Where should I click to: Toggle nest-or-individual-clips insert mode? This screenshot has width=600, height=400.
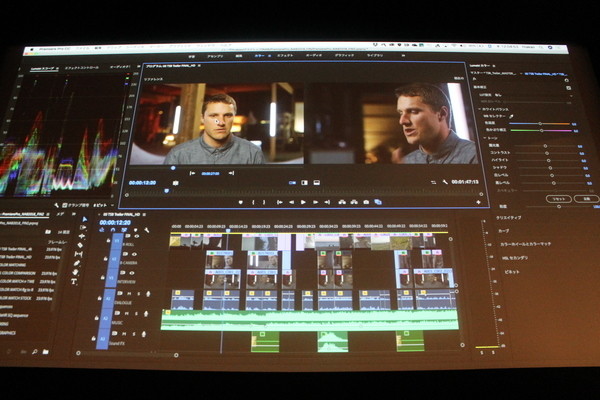click(x=102, y=230)
